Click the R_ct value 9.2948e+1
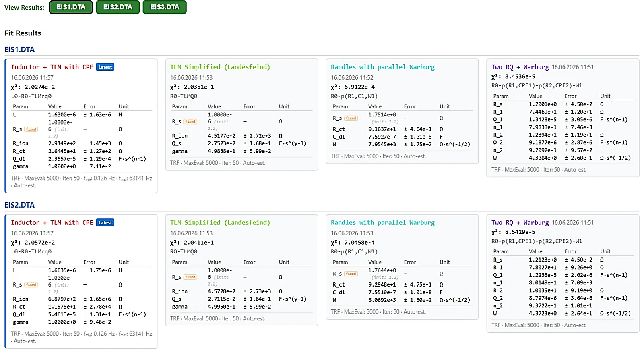This screenshot has height=353, width=644. coord(382,285)
